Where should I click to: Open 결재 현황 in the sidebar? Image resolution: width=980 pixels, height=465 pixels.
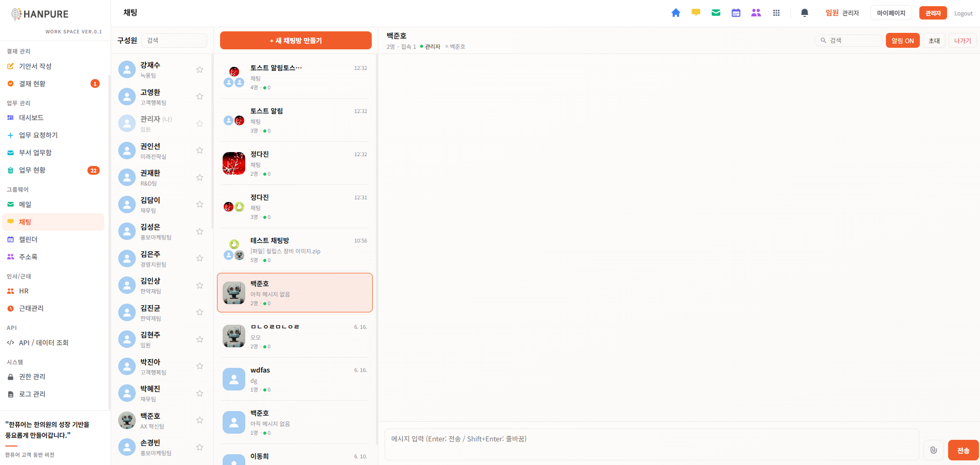click(53, 84)
